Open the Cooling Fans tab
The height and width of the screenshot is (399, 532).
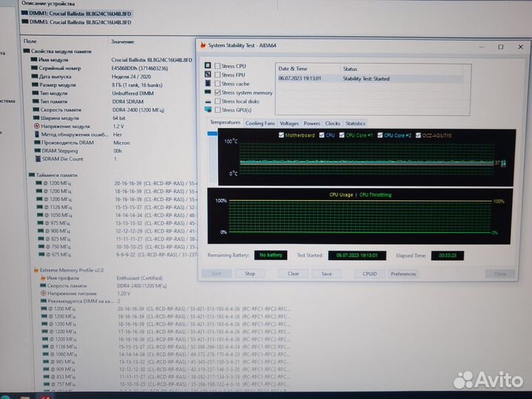(260, 123)
